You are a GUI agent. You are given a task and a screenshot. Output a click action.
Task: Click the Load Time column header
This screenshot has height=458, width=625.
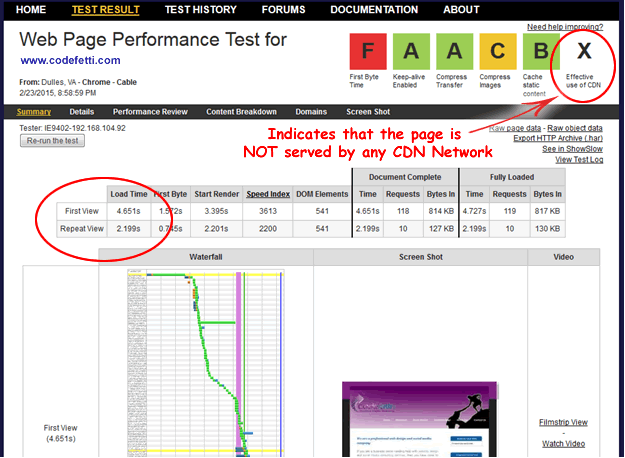[129, 194]
